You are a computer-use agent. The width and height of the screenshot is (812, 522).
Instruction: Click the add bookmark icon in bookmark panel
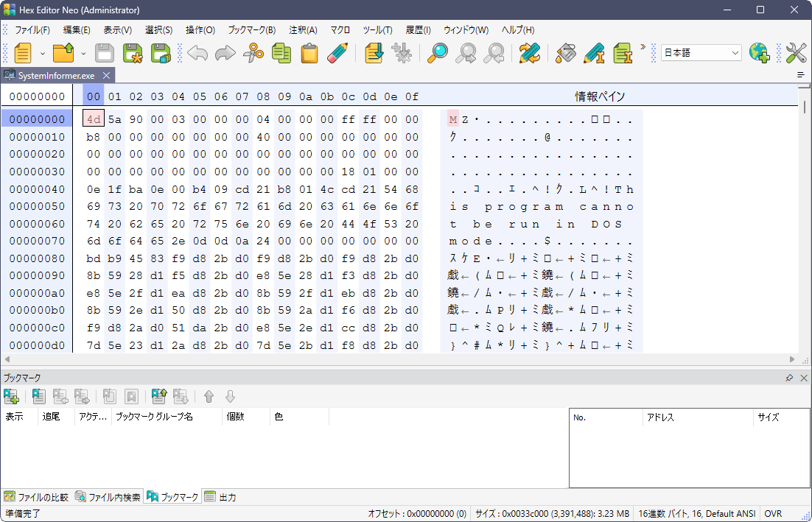tap(11, 397)
